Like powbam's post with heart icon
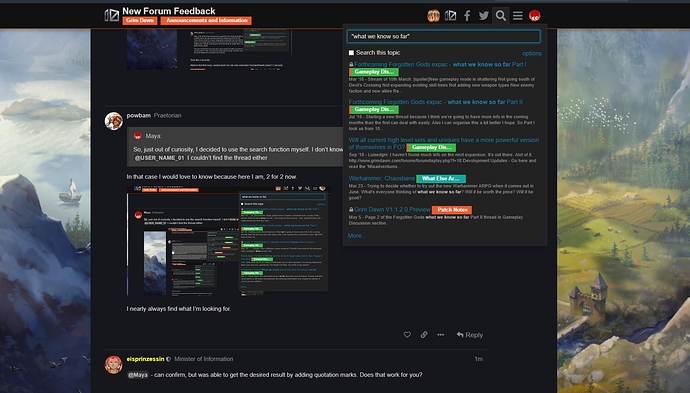This screenshot has height=393, width=690. coord(407,335)
